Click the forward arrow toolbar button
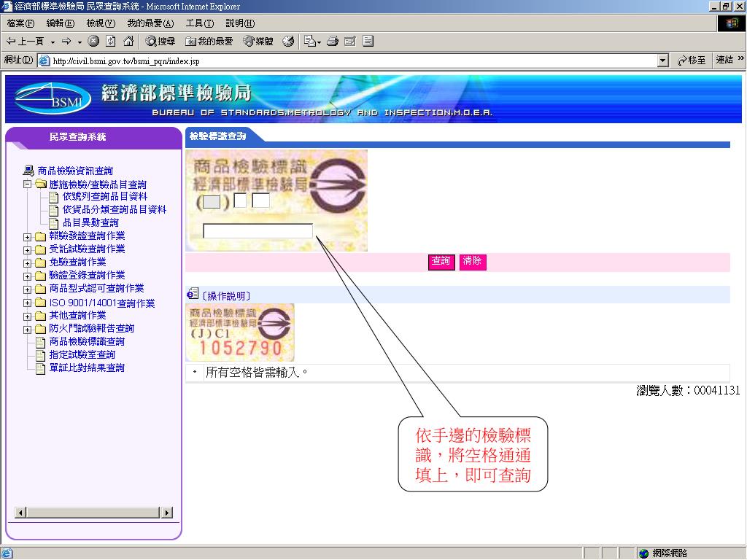The image size is (747, 560). pos(66,42)
